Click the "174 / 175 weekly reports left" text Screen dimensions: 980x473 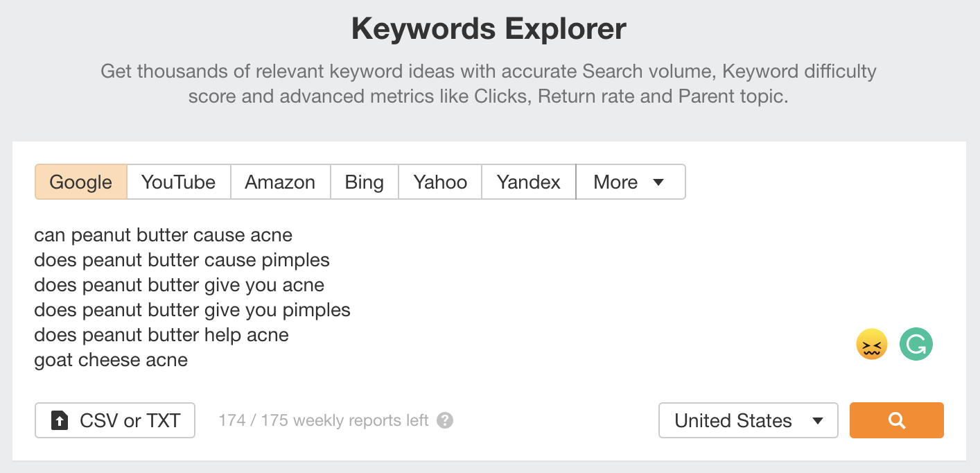pyautogui.click(x=324, y=420)
